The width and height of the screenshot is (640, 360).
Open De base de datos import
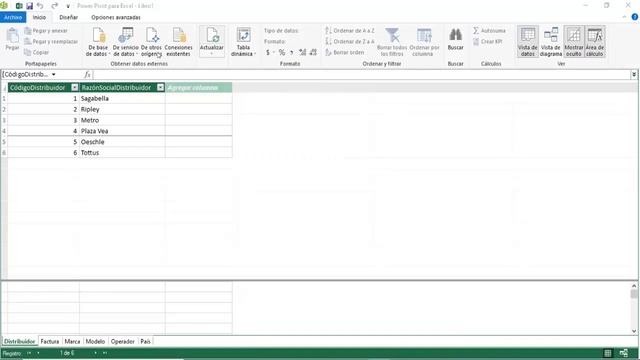[x=98, y=42]
